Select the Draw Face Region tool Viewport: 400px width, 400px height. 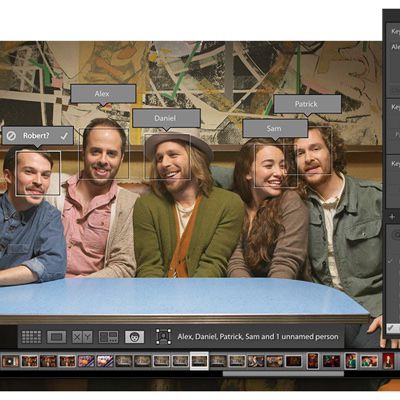click(x=163, y=337)
